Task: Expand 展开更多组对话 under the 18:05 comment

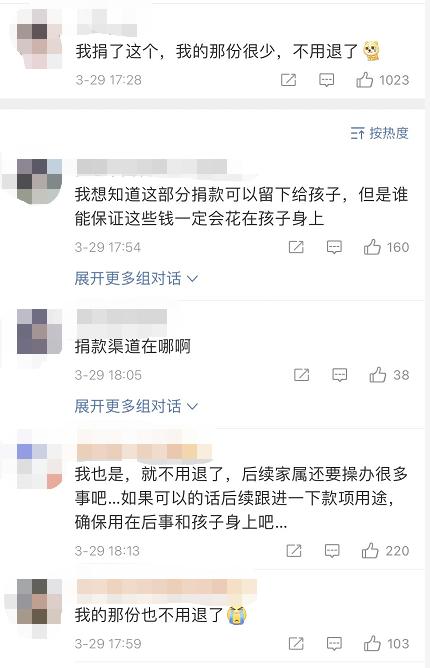Action: 136,406
